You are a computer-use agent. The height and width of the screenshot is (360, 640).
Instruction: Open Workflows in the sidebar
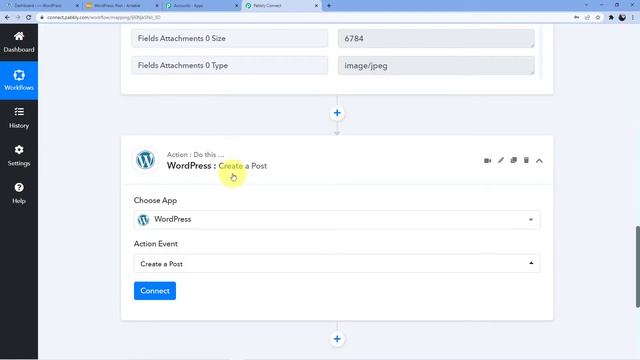pyautogui.click(x=19, y=80)
